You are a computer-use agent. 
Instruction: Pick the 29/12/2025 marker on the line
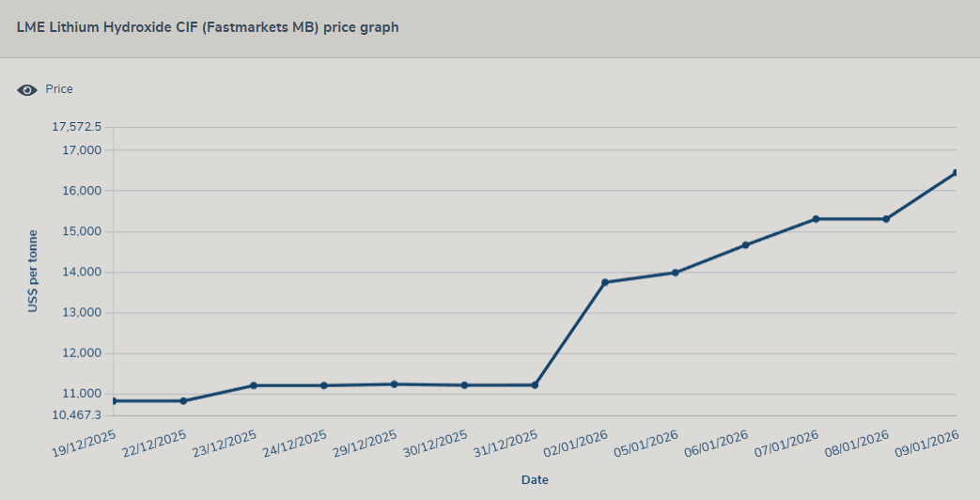click(394, 384)
